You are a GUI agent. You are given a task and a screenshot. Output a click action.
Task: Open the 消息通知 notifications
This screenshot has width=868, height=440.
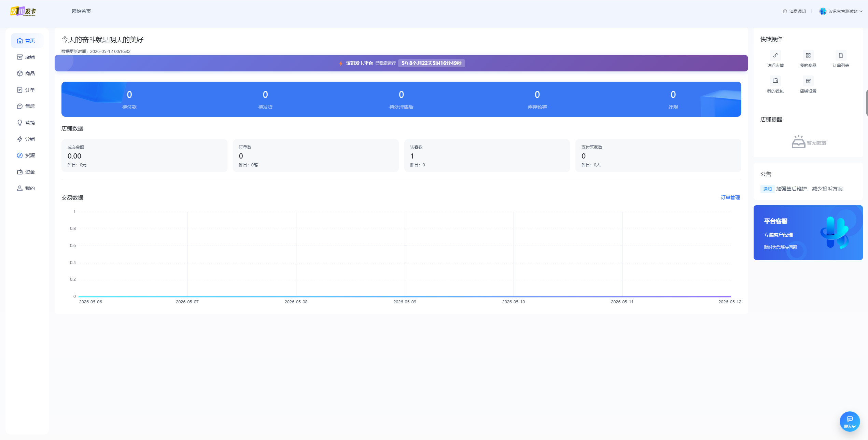click(794, 11)
